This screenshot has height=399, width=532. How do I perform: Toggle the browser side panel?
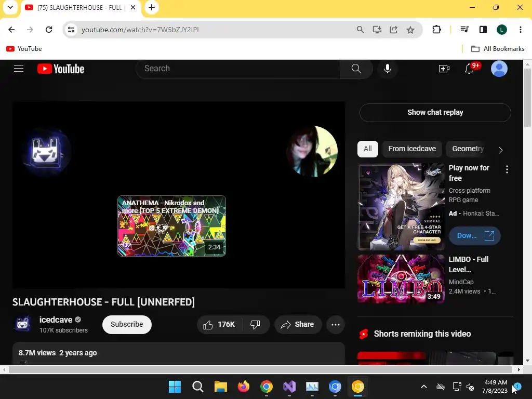(483, 30)
